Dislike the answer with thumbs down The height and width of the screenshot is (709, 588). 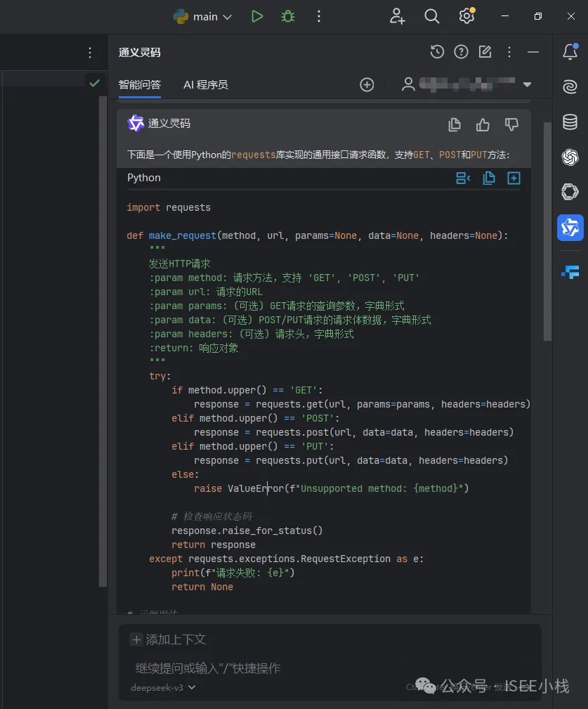tap(511, 124)
